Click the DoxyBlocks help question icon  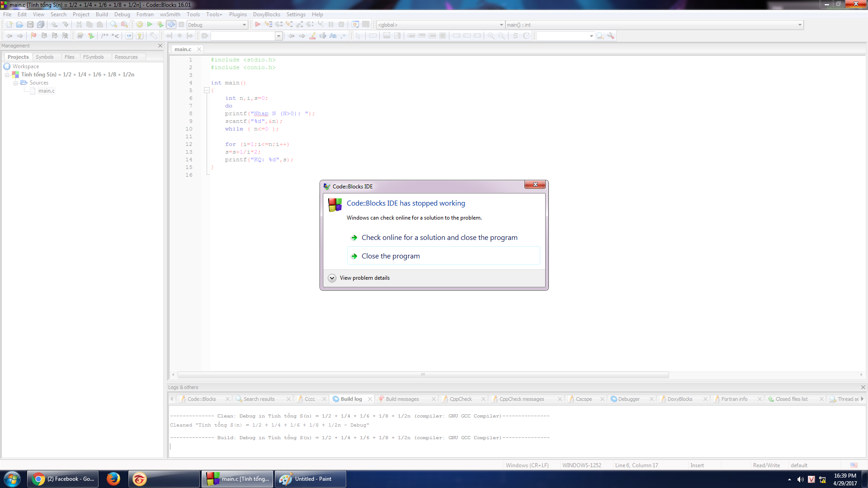[x=140, y=36]
